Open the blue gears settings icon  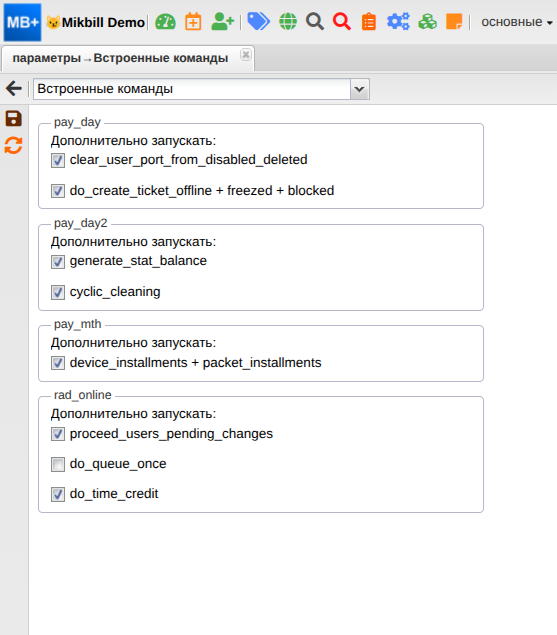pos(398,21)
